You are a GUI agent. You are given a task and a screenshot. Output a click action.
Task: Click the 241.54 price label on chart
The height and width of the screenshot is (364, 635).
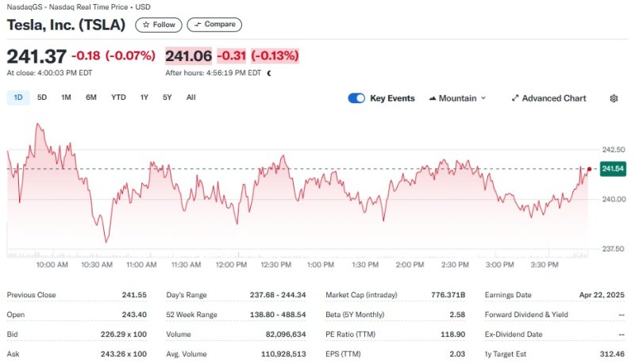tap(613, 169)
